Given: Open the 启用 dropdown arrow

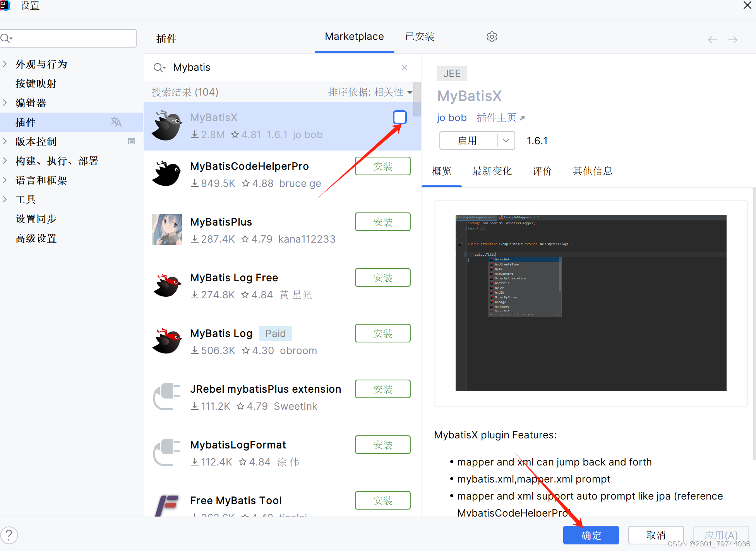Looking at the screenshot, I should point(506,140).
